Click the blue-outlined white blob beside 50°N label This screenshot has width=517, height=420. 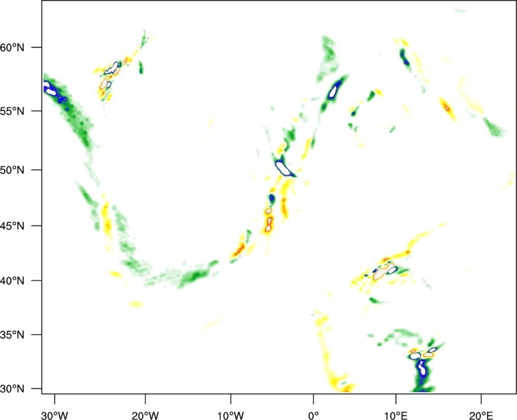tap(284, 169)
